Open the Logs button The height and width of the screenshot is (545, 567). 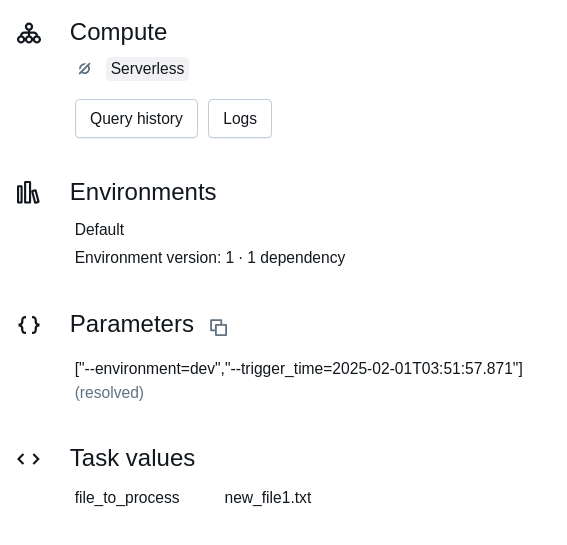240,119
